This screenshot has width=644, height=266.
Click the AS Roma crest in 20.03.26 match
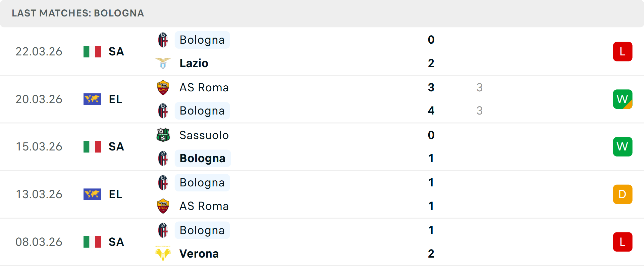coord(163,87)
